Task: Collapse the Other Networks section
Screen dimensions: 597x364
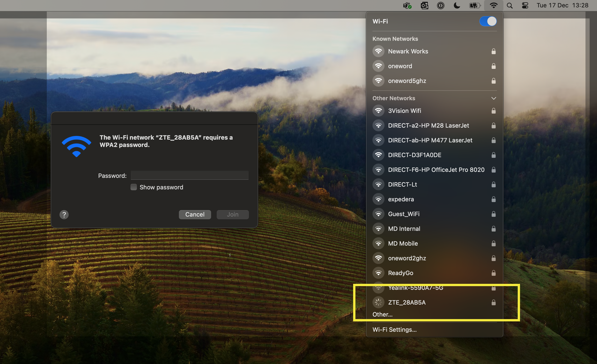Action: coord(494,98)
